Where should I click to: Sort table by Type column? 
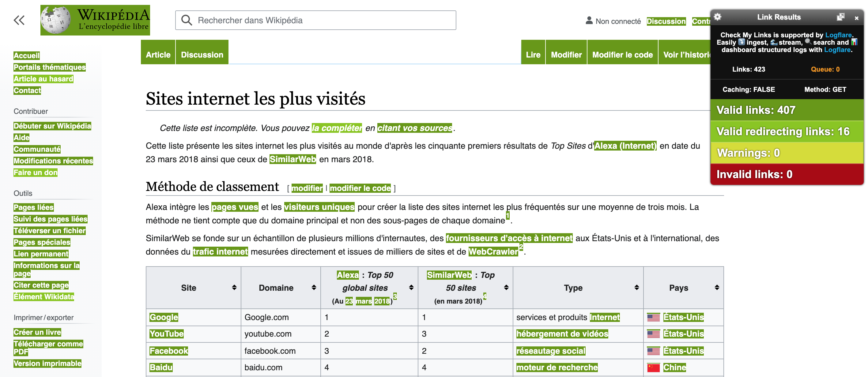click(x=636, y=287)
